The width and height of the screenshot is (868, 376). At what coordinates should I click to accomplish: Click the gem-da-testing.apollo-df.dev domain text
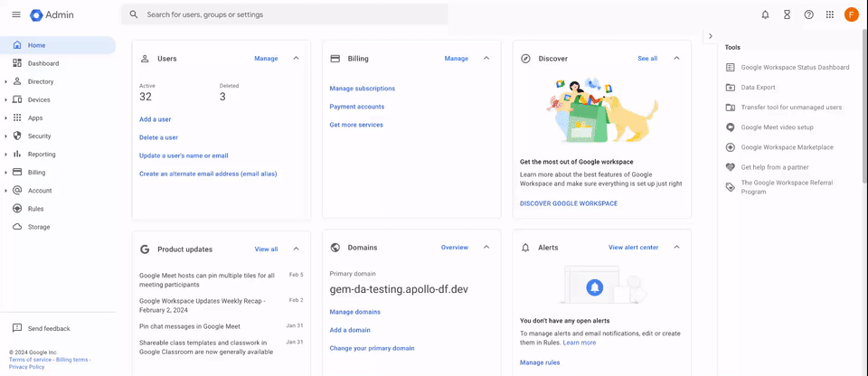399,289
